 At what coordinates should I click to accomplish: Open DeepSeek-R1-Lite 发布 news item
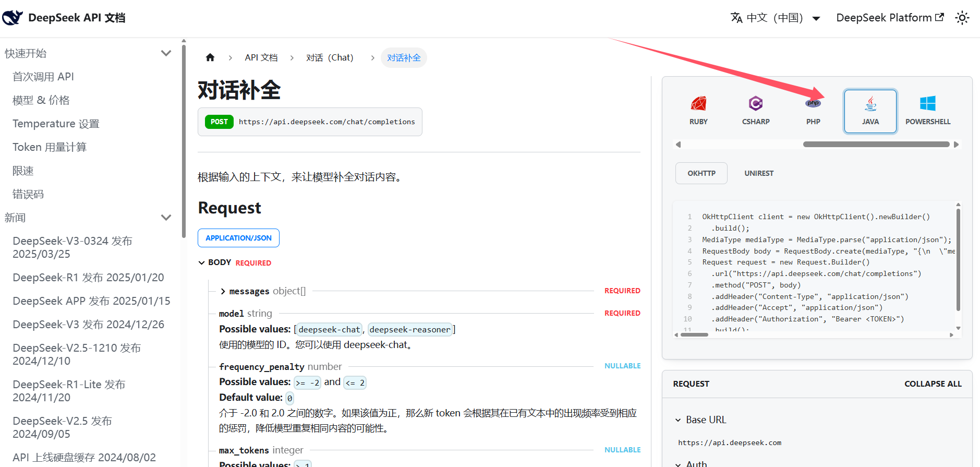pyautogui.click(x=69, y=391)
